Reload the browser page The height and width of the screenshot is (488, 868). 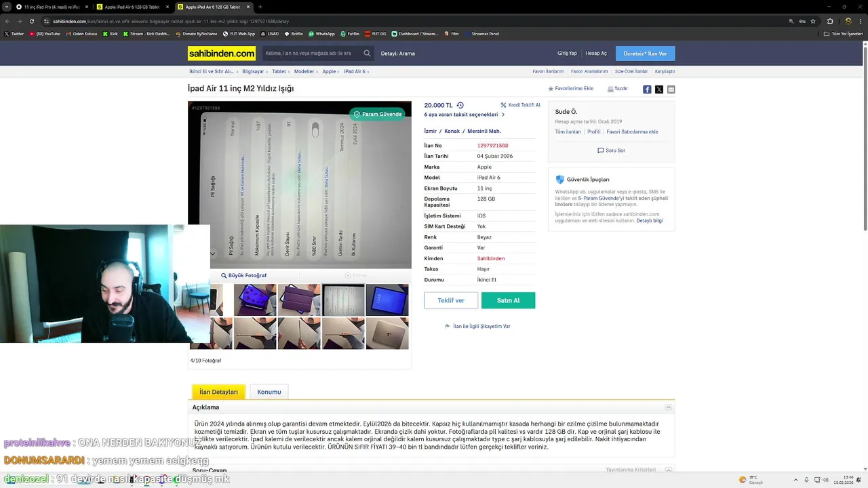[x=31, y=21]
